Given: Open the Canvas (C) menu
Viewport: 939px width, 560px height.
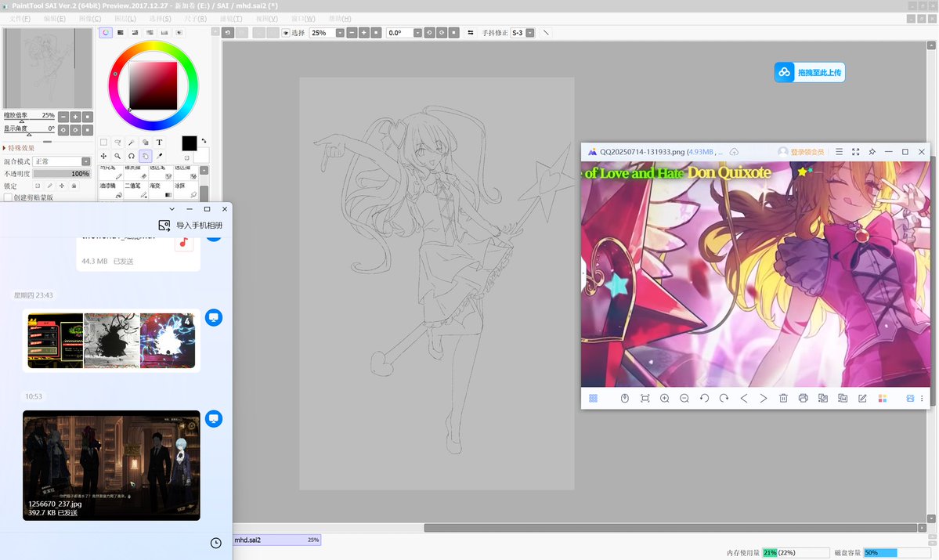Looking at the screenshot, I should click(90, 19).
